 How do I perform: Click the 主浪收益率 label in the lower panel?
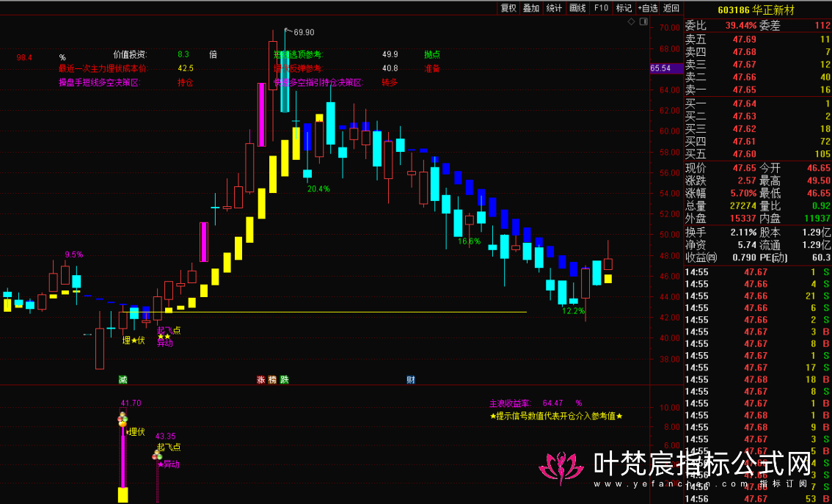point(510,403)
